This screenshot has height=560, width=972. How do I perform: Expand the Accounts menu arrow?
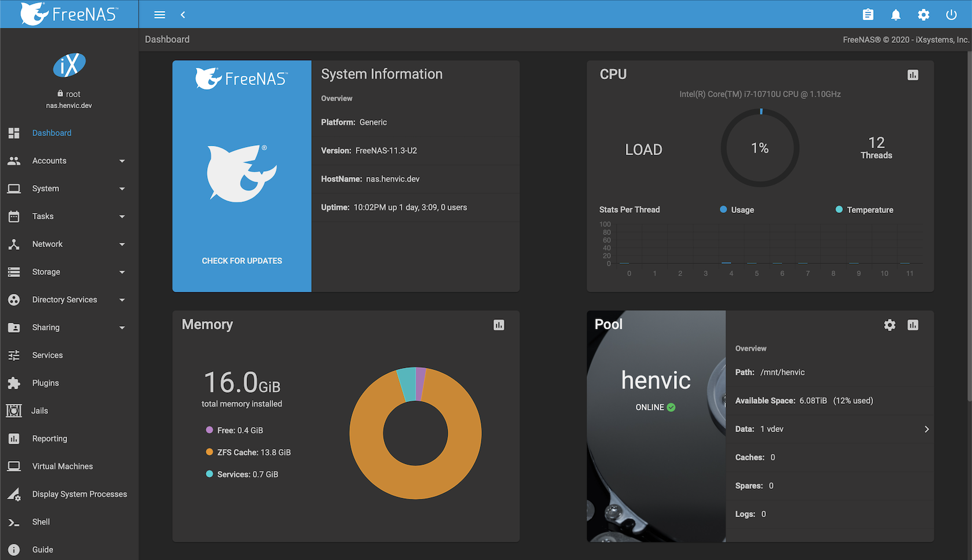[x=122, y=161]
